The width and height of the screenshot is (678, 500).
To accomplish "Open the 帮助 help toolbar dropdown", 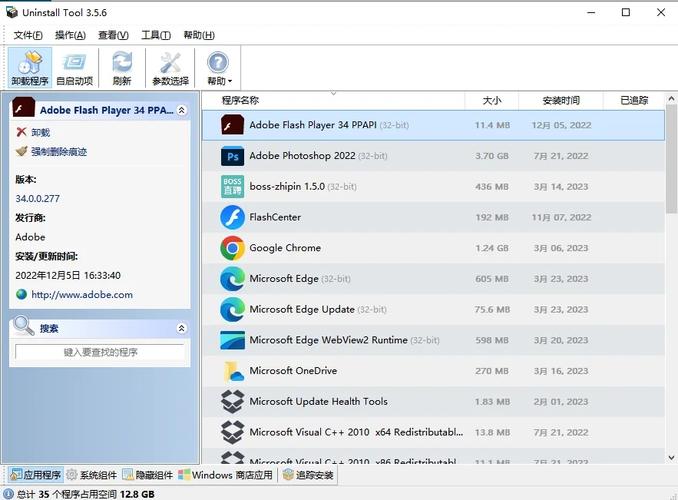I will tap(219, 68).
